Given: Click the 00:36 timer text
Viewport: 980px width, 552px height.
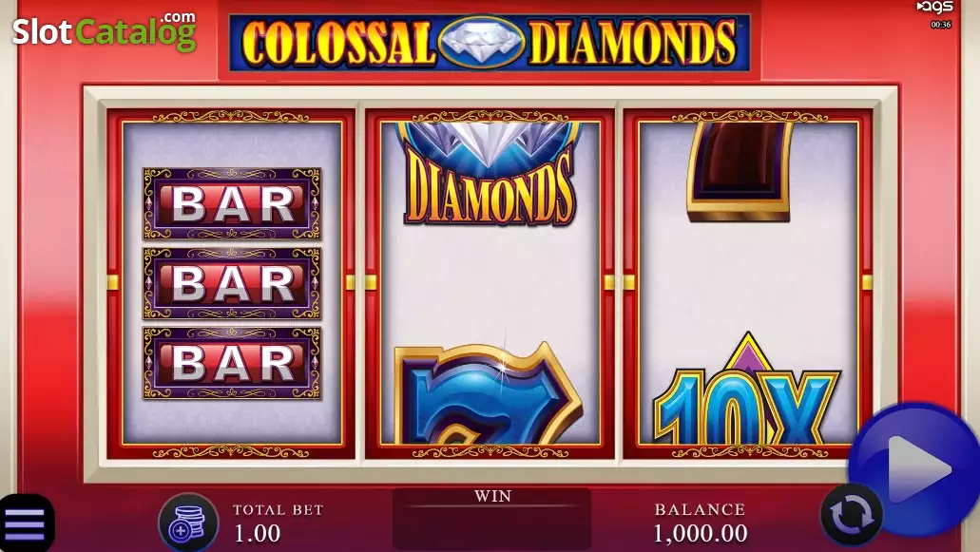Looking at the screenshot, I should point(941,25).
